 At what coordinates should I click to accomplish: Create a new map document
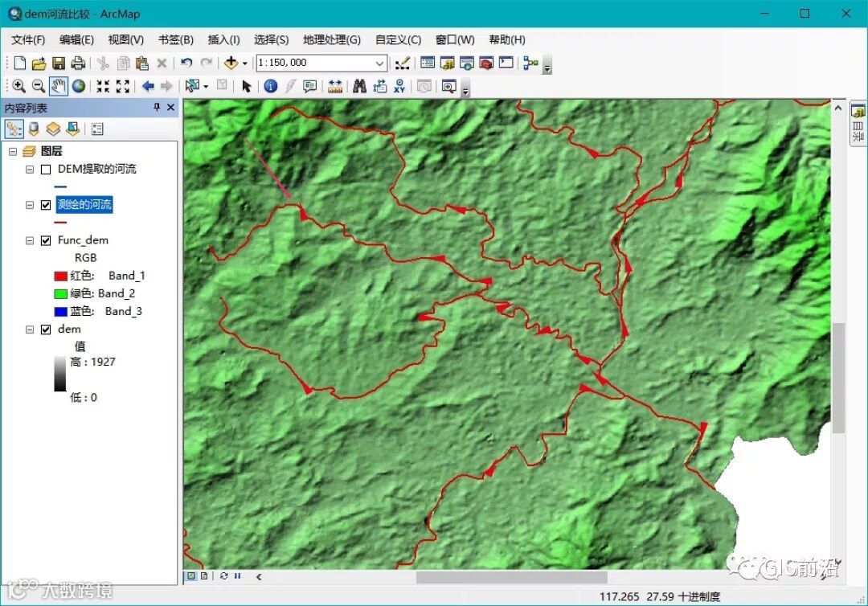pyautogui.click(x=19, y=63)
